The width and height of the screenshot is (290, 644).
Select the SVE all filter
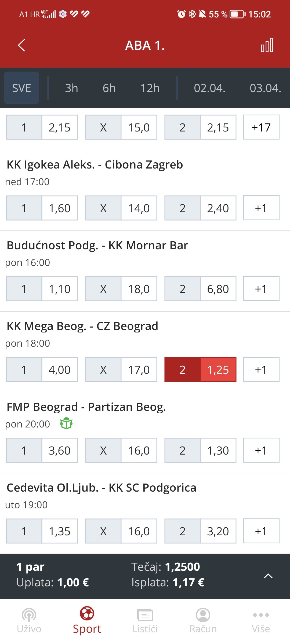(21, 88)
